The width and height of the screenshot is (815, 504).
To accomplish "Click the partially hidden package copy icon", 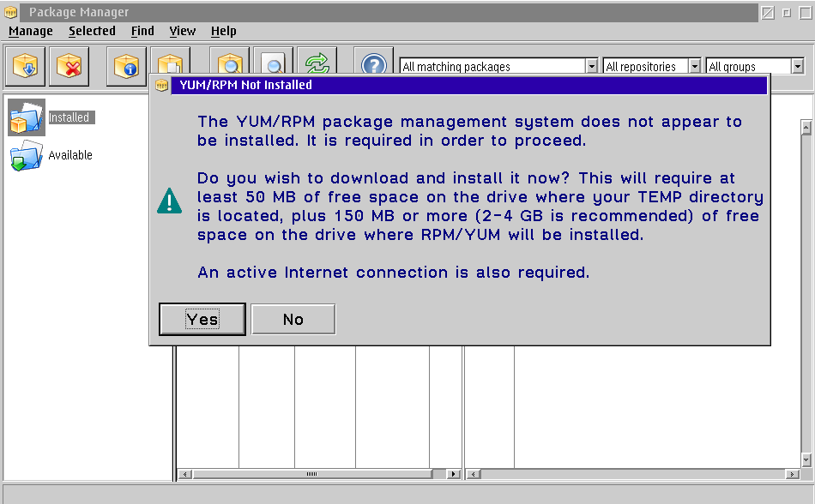I will 171,61.
